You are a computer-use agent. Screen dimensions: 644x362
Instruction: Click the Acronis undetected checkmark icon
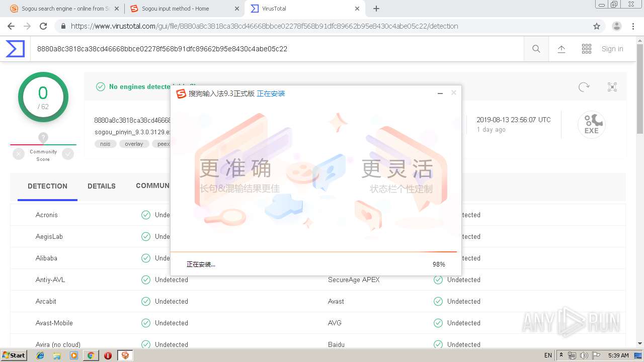click(x=146, y=215)
